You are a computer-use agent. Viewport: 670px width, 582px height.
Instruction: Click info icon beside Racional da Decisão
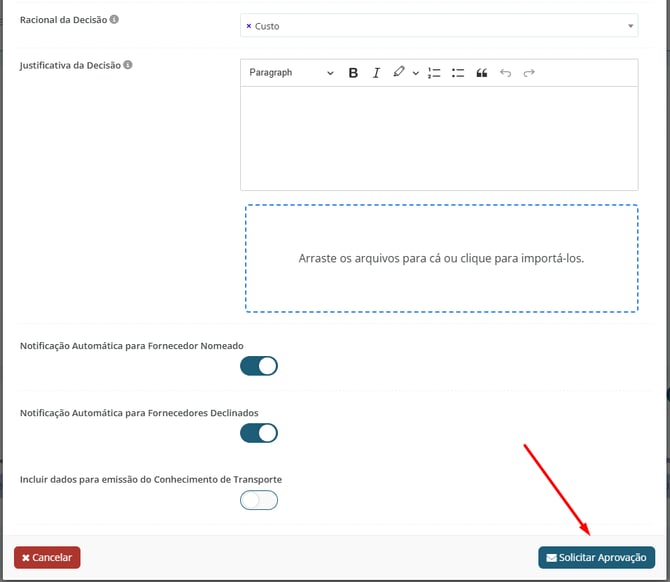pyautogui.click(x=113, y=20)
